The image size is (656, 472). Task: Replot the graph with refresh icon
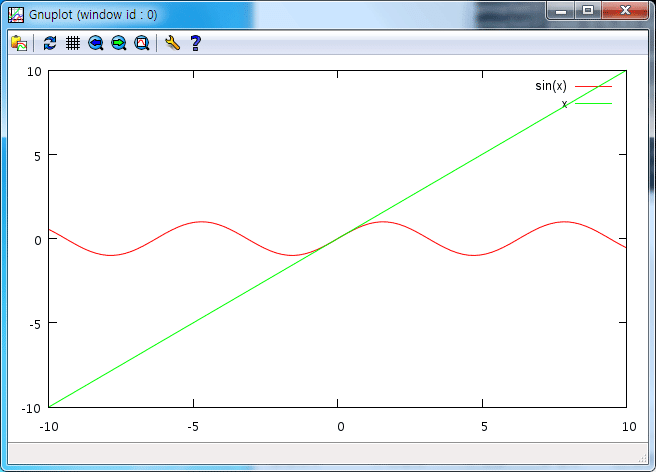pos(50,43)
